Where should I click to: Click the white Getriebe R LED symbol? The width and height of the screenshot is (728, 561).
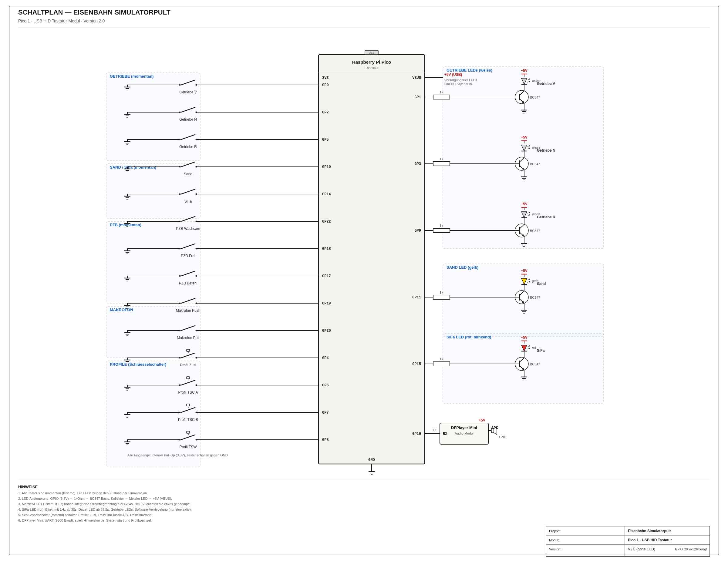click(524, 214)
